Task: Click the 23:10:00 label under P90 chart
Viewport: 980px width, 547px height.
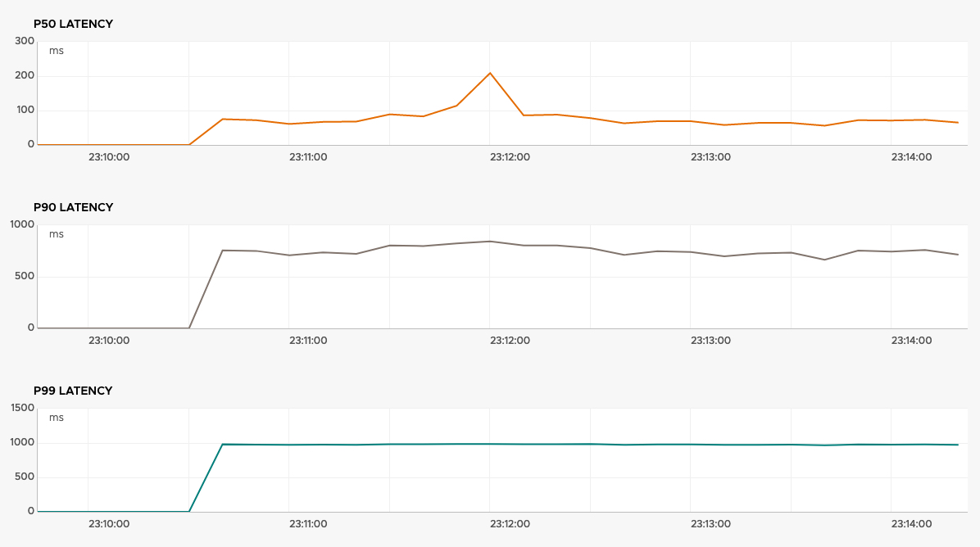Action: [x=109, y=341]
